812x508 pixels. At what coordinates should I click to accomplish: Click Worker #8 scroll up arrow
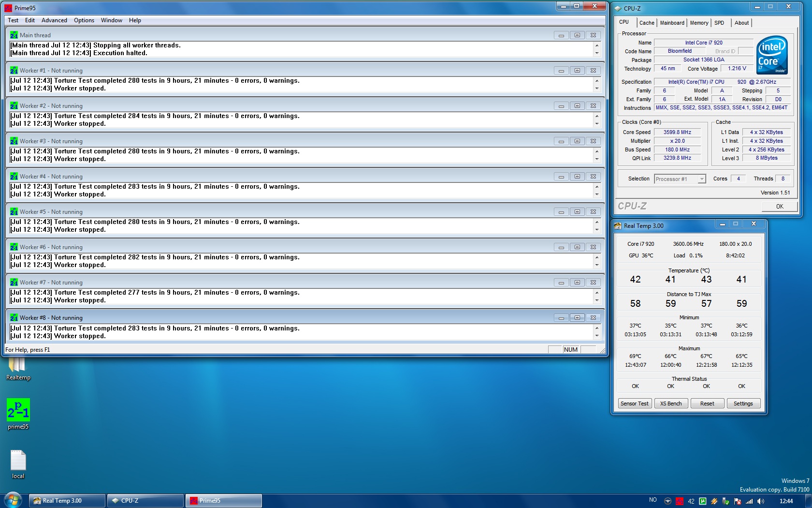[597, 328]
